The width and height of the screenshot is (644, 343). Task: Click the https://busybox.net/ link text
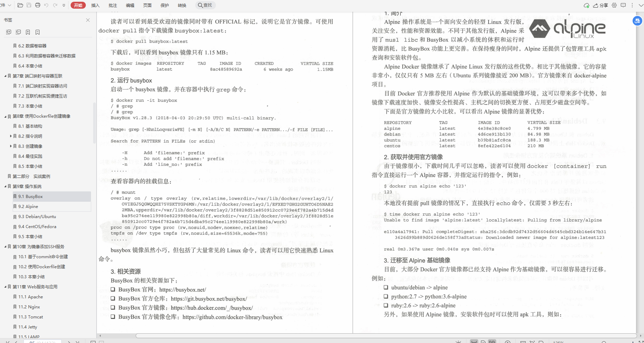tap(182, 290)
